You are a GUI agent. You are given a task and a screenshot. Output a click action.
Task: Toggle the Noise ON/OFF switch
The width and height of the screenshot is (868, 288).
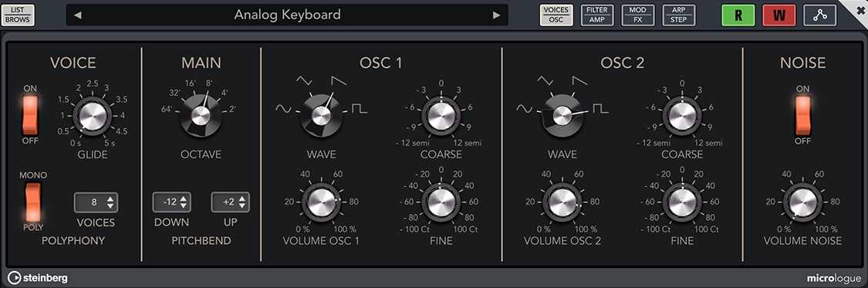[x=802, y=115]
